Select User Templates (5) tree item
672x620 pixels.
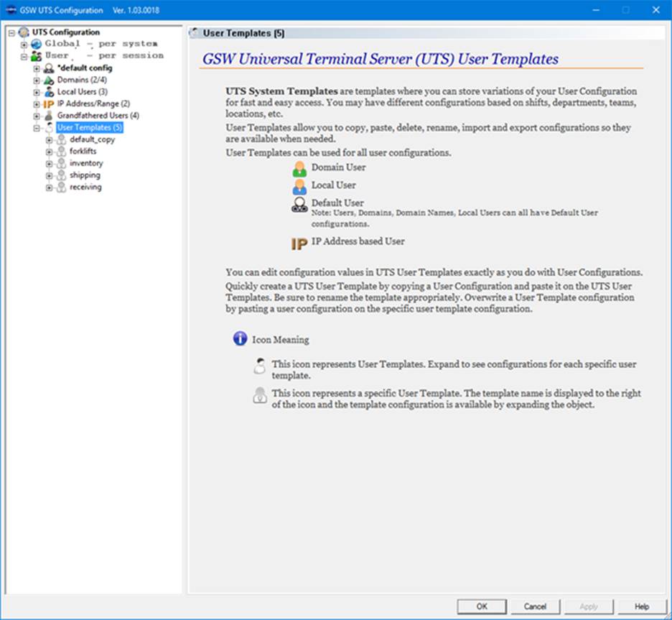click(x=90, y=127)
